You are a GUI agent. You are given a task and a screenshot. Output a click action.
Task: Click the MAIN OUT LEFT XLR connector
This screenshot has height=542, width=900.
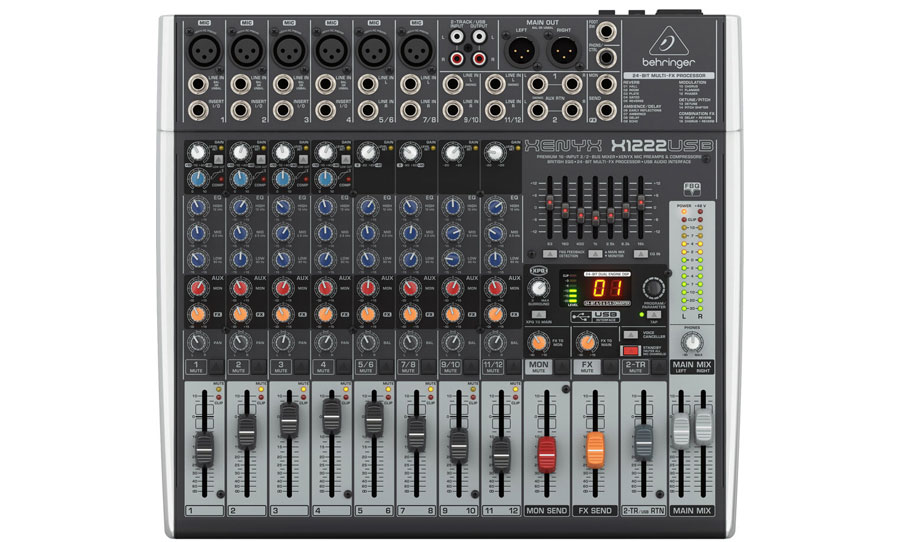(x=521, y=51)
